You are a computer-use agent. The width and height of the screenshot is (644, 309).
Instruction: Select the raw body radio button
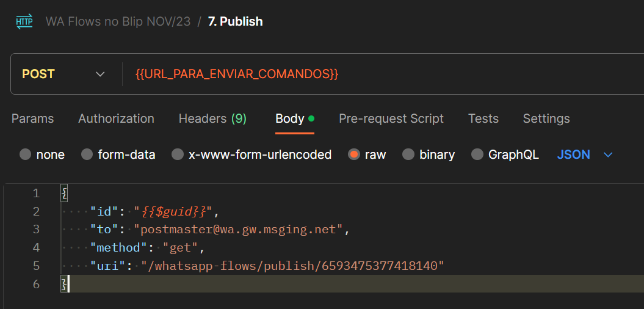(x=353, y=155)
